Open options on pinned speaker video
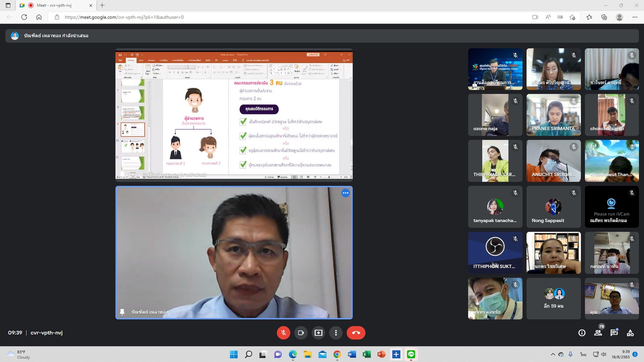Viewport: 644px width, 362px height. coord(345,193)
